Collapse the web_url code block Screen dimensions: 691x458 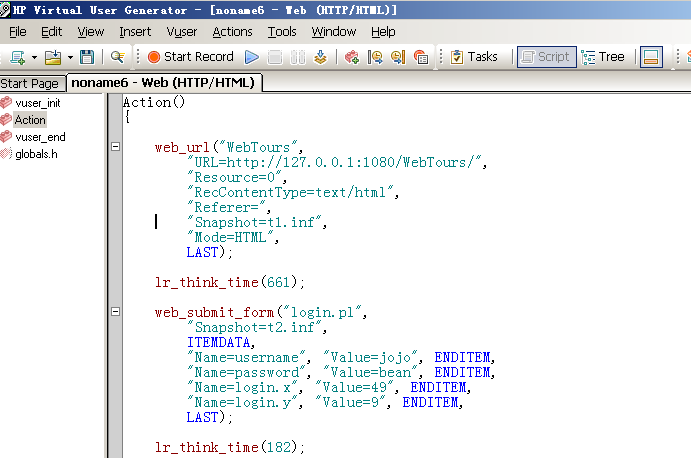click(115, 146)
